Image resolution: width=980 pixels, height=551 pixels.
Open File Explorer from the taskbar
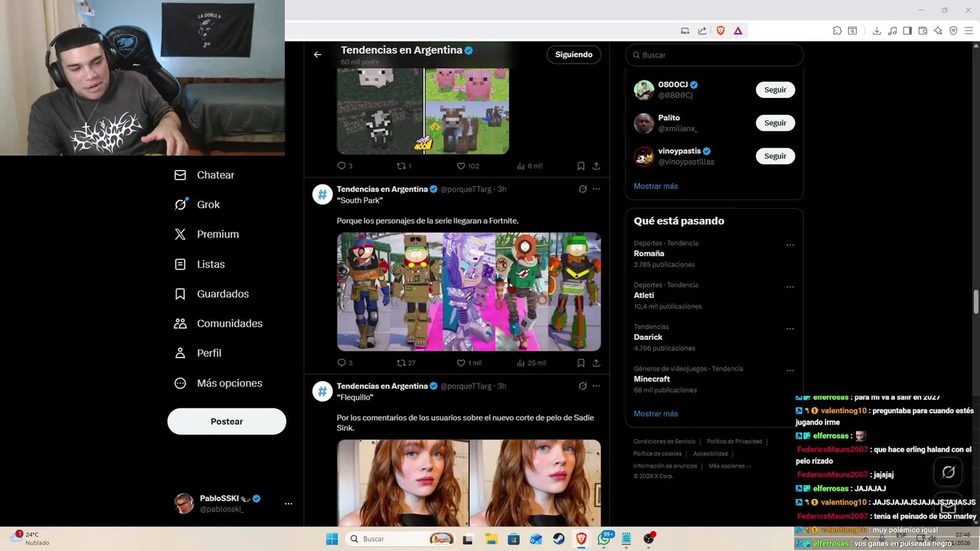(491, 539)
